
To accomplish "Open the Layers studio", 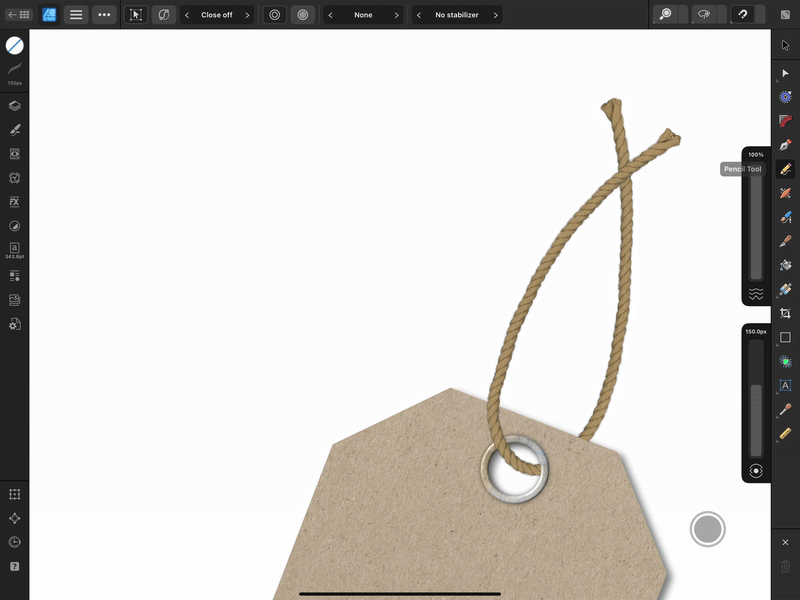I will point(14,106).
